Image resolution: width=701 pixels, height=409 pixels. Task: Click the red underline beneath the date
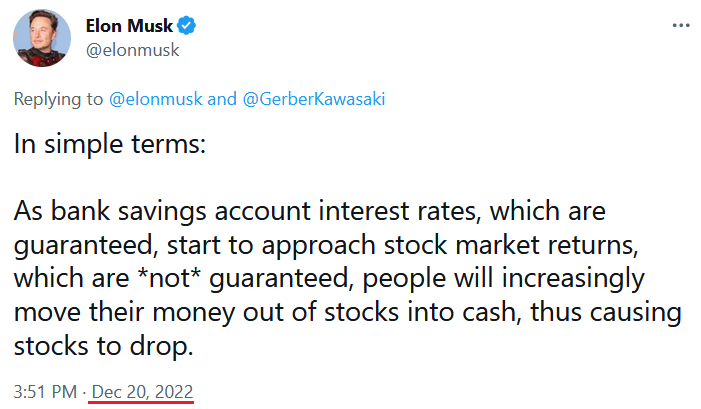click(141, 402)
